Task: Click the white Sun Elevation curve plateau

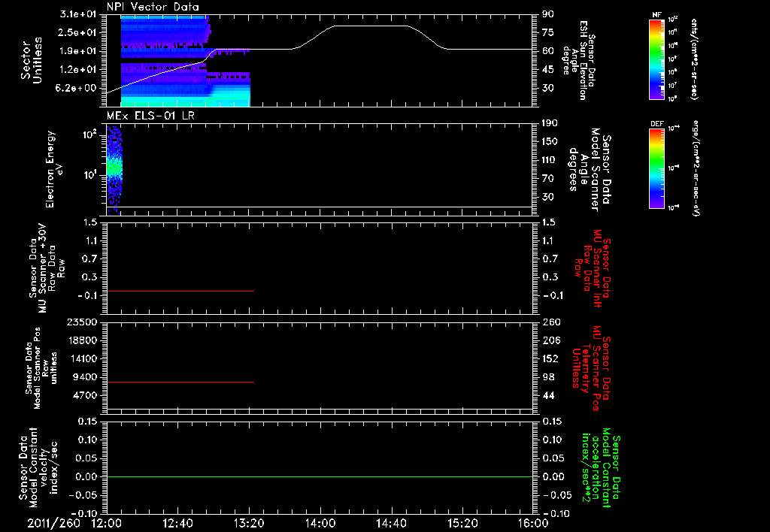Action: click(371, 26)
